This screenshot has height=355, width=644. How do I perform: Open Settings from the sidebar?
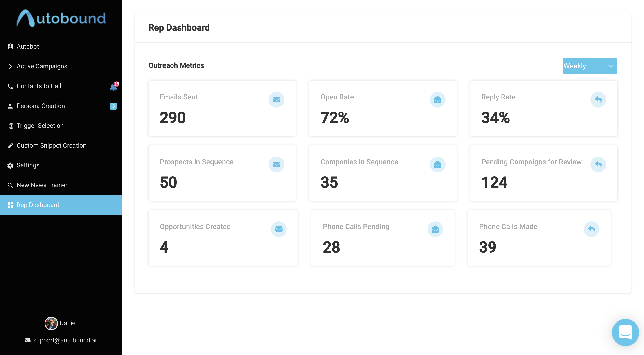coord(28,165)
